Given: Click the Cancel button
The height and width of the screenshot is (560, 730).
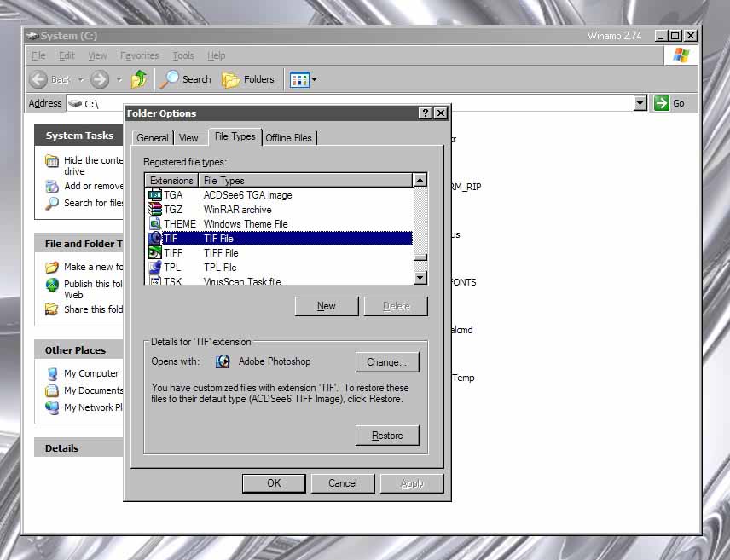Looking at the screenshot, I should click(x=343, y=483).
